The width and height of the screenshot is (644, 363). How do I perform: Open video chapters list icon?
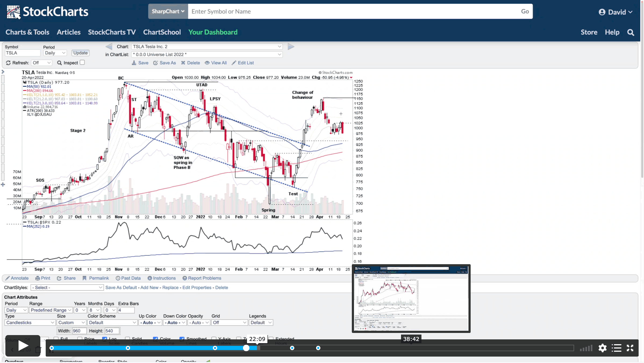click(616, 348)
